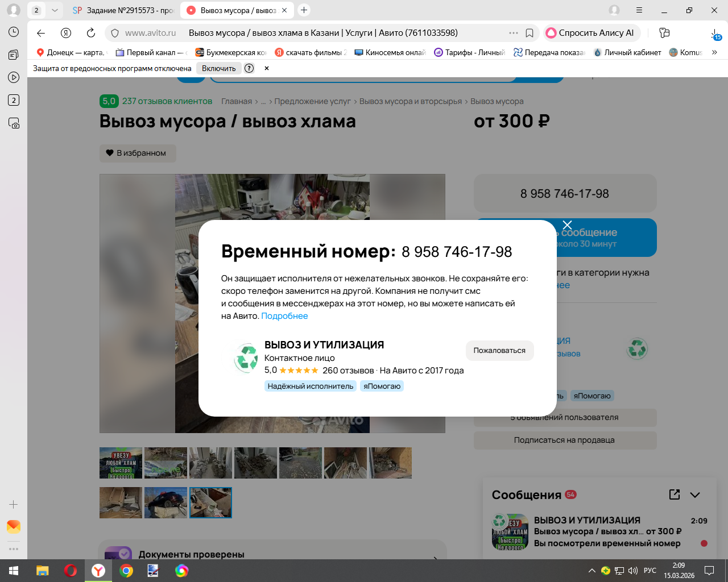The width and height of the screenshot is (728, 582).
Task: Close the Вывоз мусора tab
Action: (284, 10)
